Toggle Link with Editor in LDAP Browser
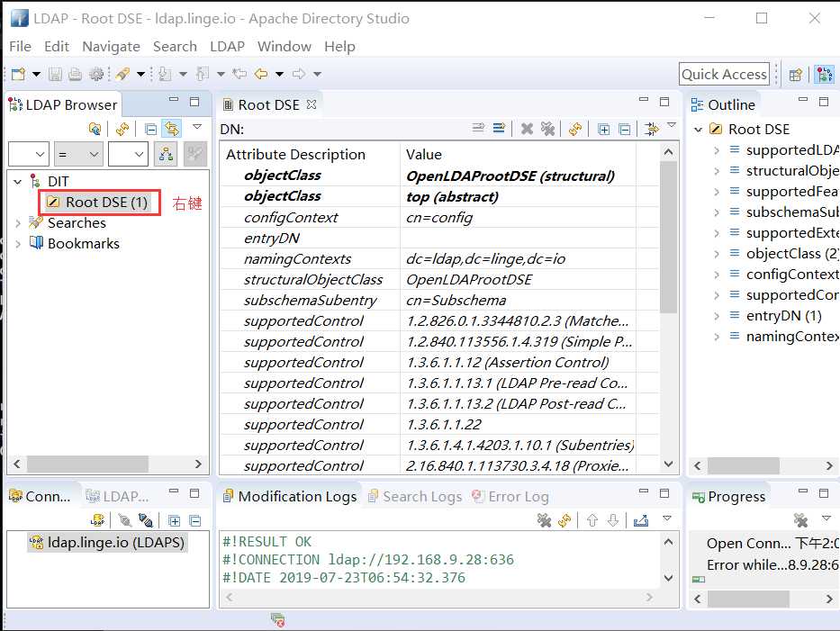 [x=171, y=129]
